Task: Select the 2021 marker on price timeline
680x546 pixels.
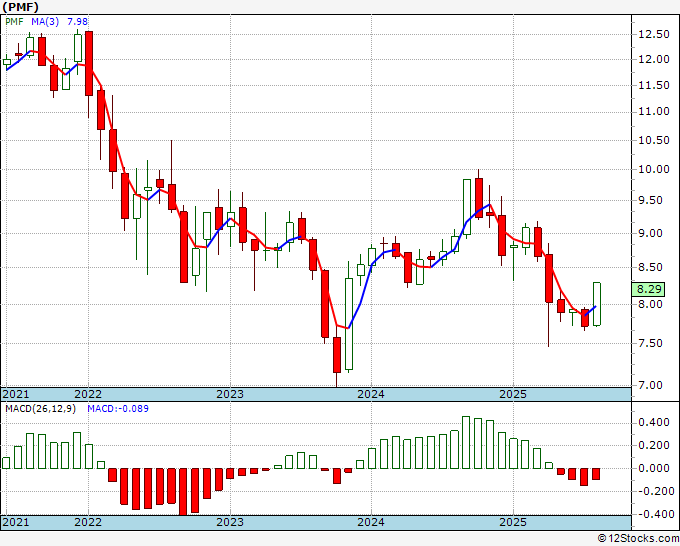Action: (x=16, y=394)
